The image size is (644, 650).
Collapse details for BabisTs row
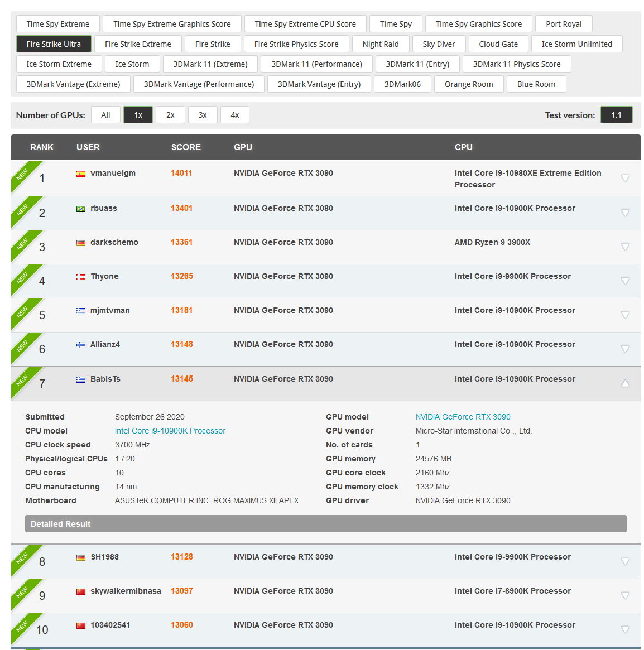(x=625, y=383)
